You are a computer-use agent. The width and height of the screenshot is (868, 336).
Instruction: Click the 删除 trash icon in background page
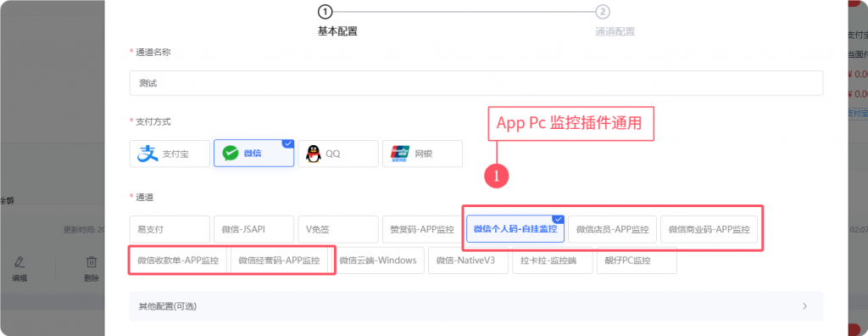[x=92, y=261]
